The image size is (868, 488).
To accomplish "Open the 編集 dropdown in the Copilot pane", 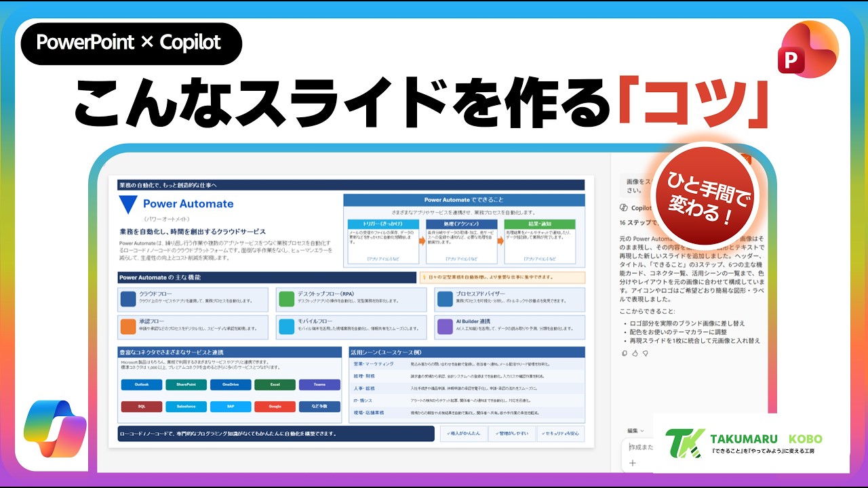I will click(x=635, y=430).
